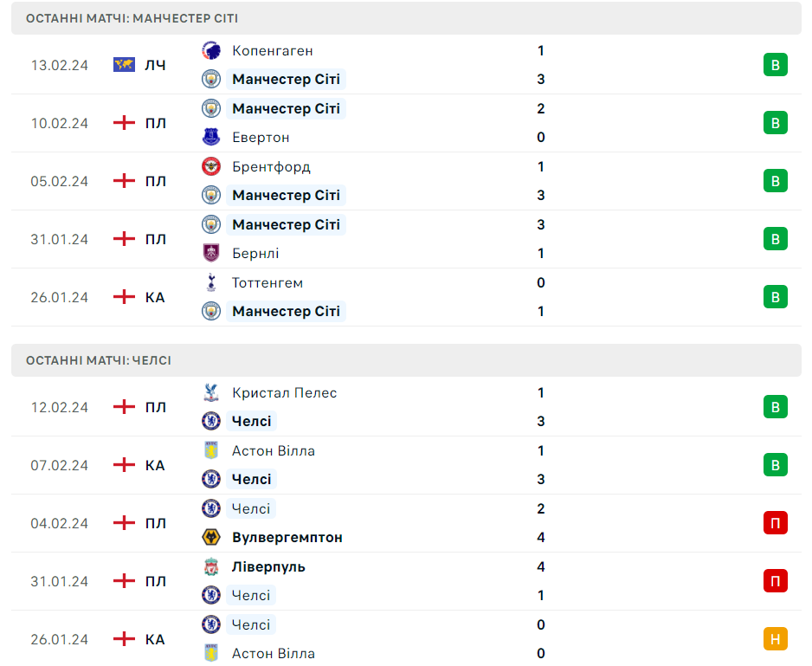Select the 13.02.24 Champions League match row date

[60, 65]
